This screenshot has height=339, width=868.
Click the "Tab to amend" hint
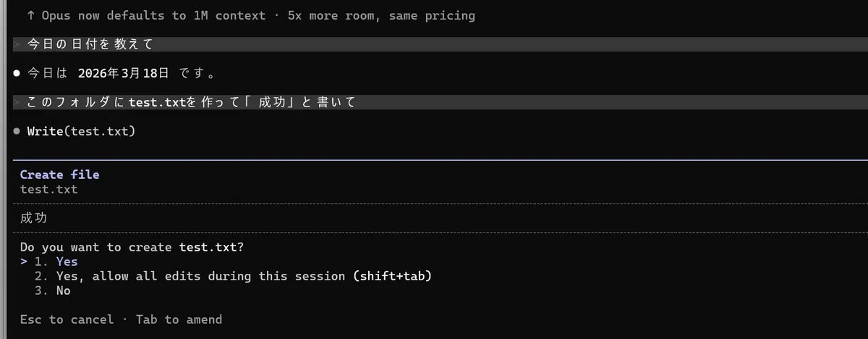point(179,319)
